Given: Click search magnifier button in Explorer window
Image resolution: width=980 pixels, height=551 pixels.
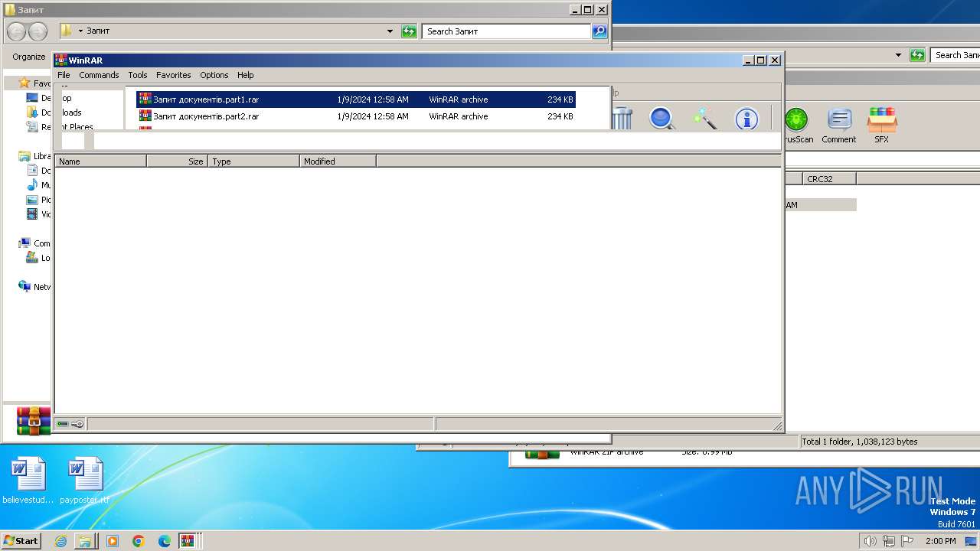Looking at the screenshot, I should point(599,31).
